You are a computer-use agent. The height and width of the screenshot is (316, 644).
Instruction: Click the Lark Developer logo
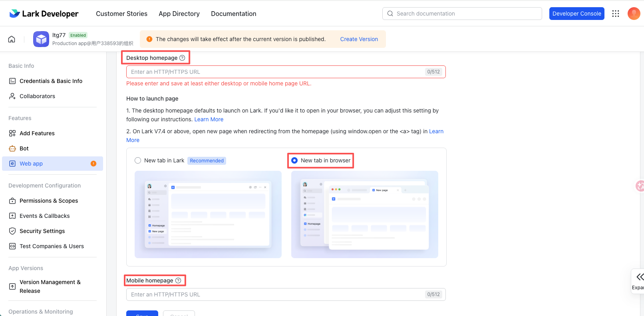point(44,14)
